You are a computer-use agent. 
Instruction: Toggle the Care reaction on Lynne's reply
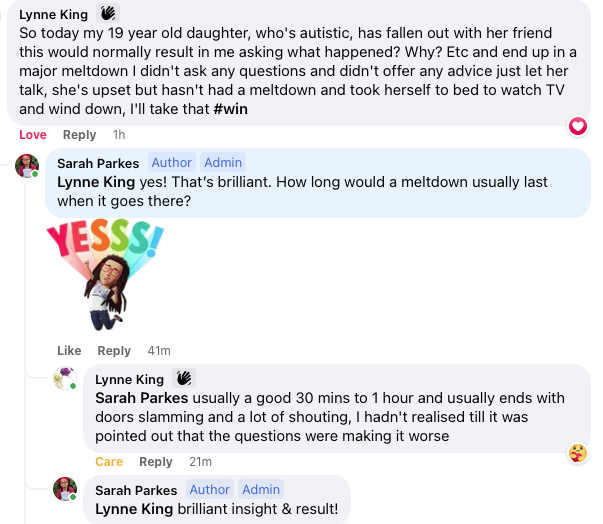coord(109,461)
